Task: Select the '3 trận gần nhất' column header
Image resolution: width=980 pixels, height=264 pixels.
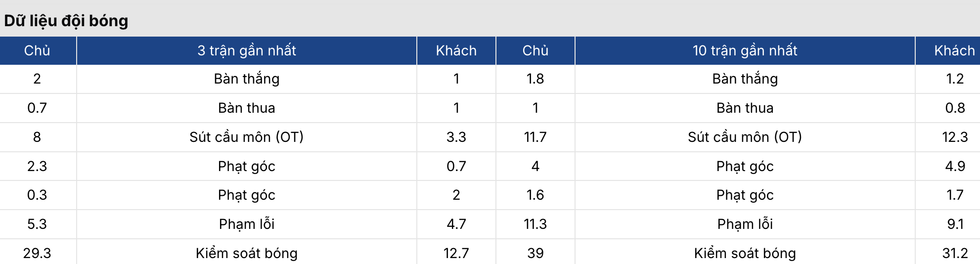Action: coord(247,50)
